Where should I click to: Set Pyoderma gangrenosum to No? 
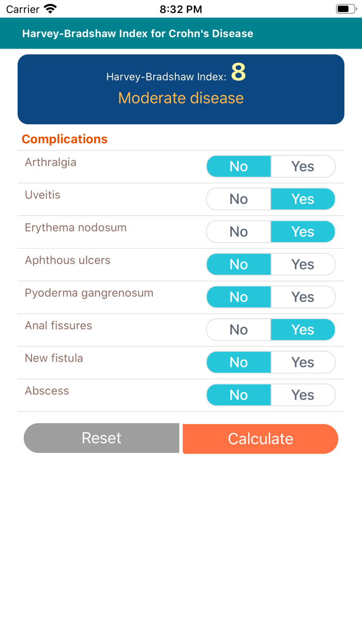click(x=238, y=297)
